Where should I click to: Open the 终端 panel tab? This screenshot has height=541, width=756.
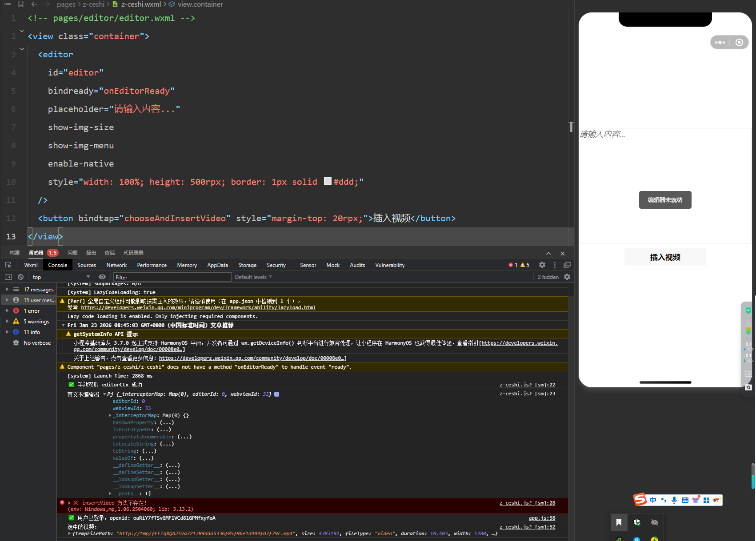pyautogui.click(x=110, y=253)
